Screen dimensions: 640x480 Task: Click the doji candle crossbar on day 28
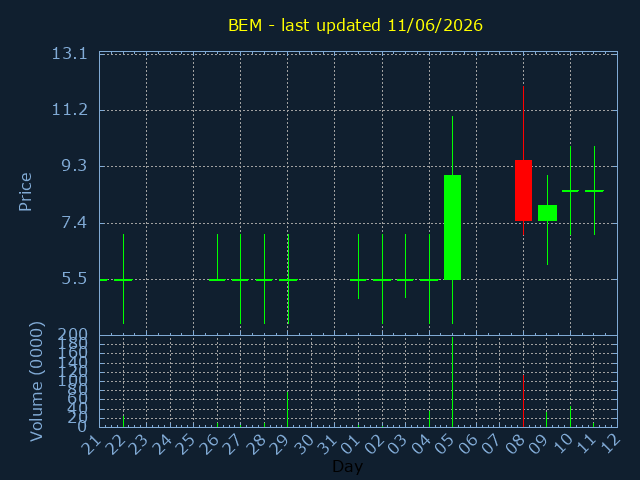pyautogui.click(x=264, y=280)
